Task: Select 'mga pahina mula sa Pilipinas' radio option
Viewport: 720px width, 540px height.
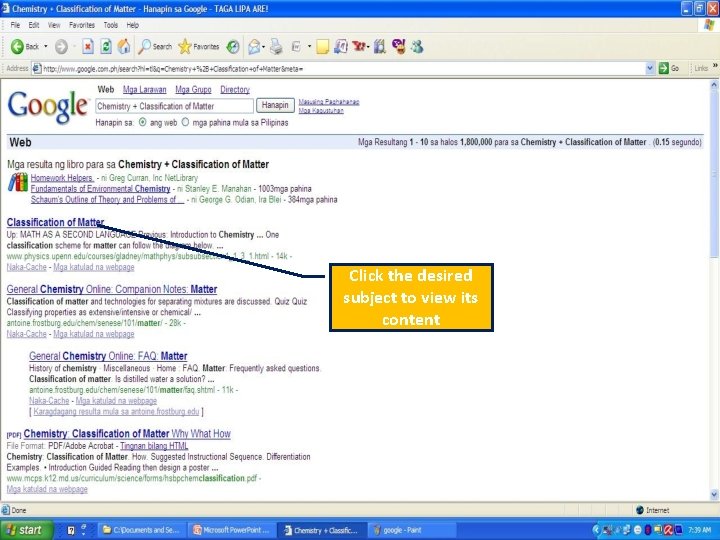Action: pos(186,123)
